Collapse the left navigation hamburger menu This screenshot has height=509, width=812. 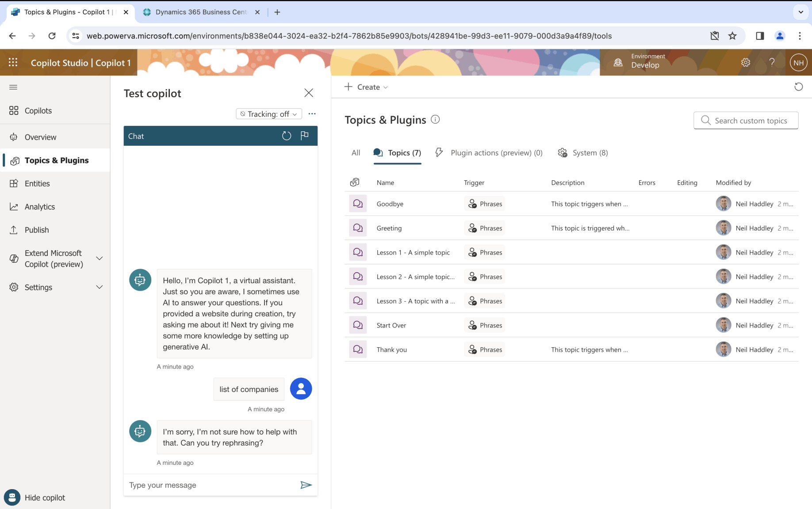pyautogui.click(x=13, y=87)
